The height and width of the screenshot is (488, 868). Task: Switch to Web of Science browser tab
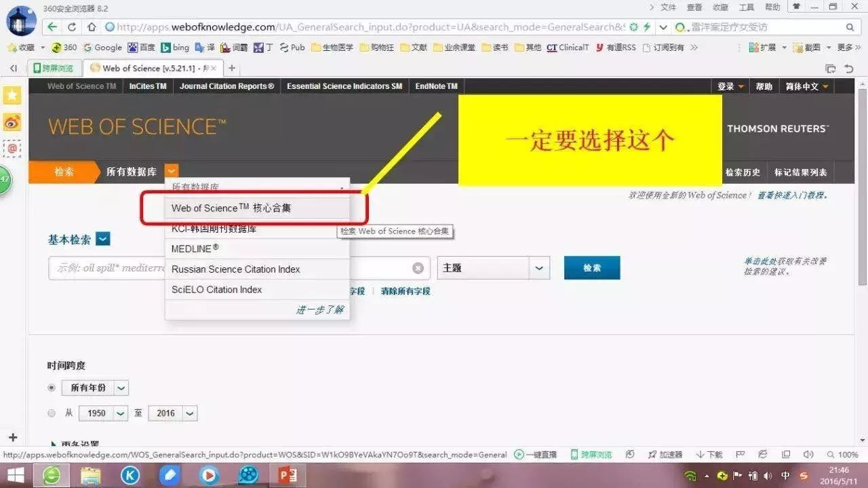[153, 68]
